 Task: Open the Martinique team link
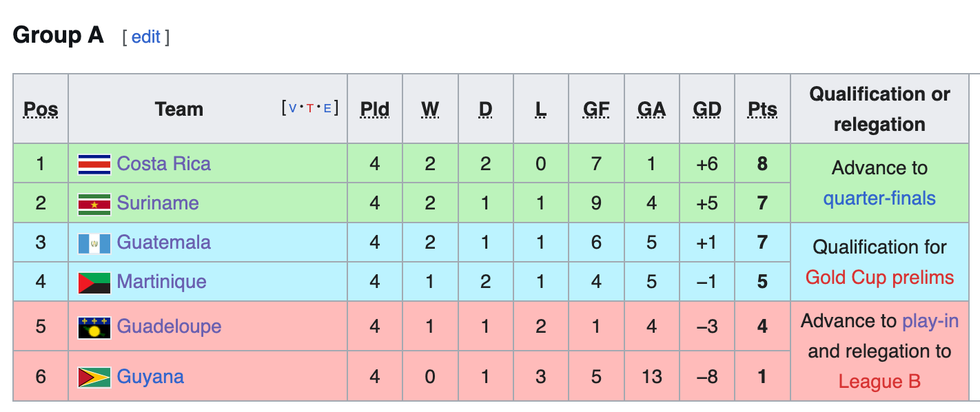162,282
